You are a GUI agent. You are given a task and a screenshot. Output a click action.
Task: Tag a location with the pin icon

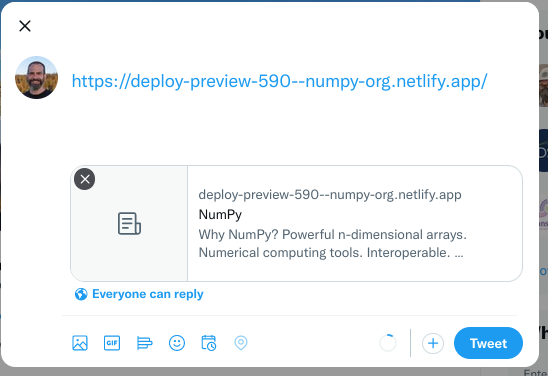241,343
